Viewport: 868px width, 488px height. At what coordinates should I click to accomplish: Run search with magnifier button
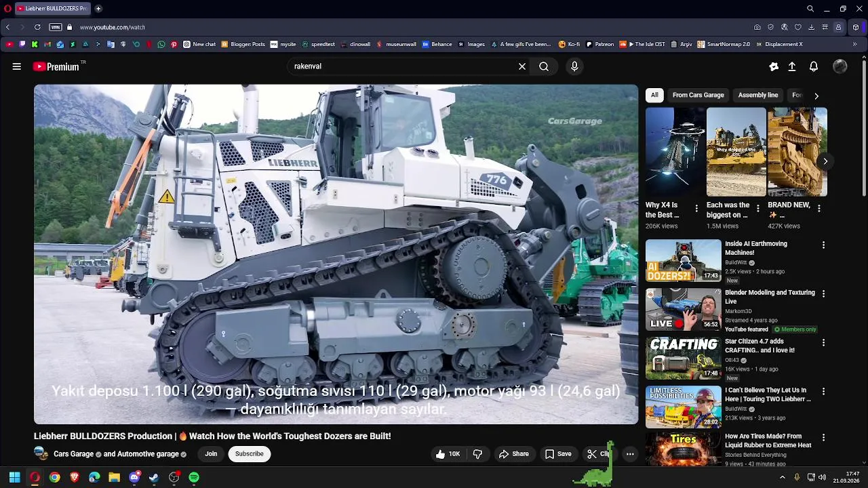pyautogui.click(x=544, y=66)
